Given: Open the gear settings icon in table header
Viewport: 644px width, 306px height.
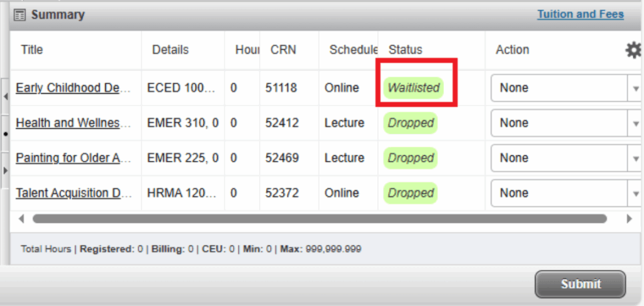Looking at the screenshot, I should [x=632, y=50].
